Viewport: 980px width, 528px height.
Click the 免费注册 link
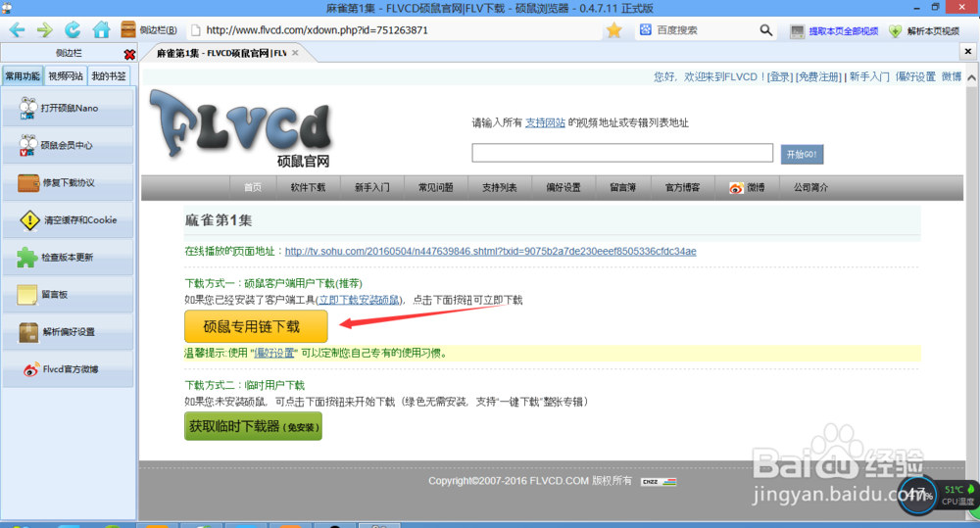pyautogui.click(x=818, y=76)
